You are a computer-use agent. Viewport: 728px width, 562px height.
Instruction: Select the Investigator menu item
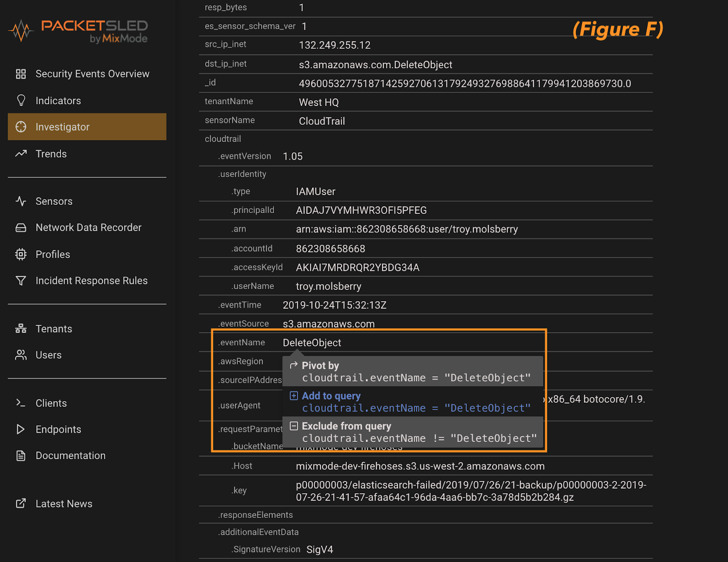pyautogui.click(x=87, y=127)
